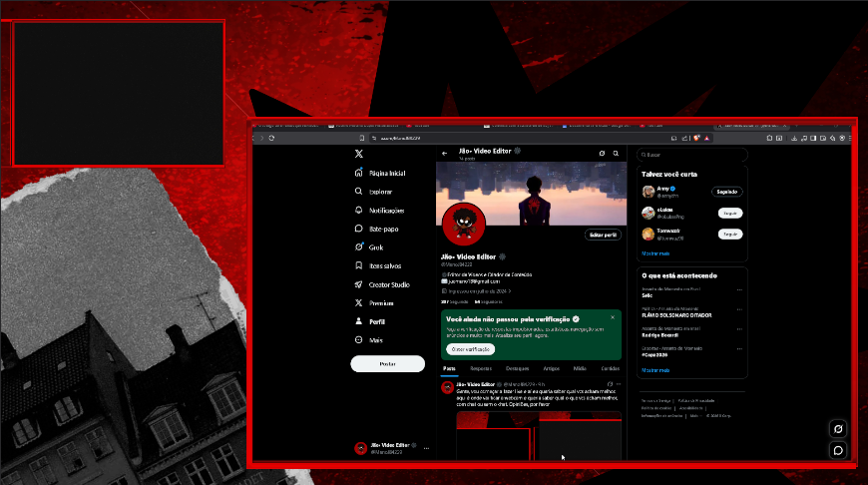The image size is (868, 485).
Task: Open Perfil person icon
Action: point(359,321)
